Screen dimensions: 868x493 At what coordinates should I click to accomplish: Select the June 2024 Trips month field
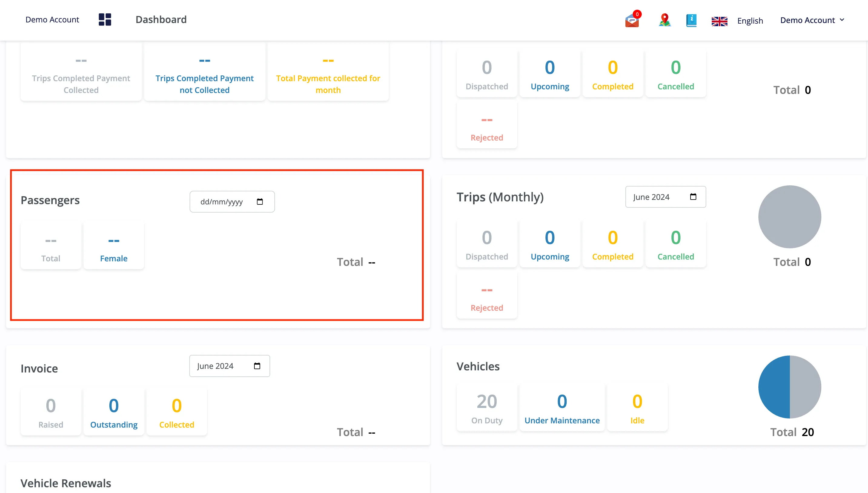pyautogui.click(x=666, y=197)
